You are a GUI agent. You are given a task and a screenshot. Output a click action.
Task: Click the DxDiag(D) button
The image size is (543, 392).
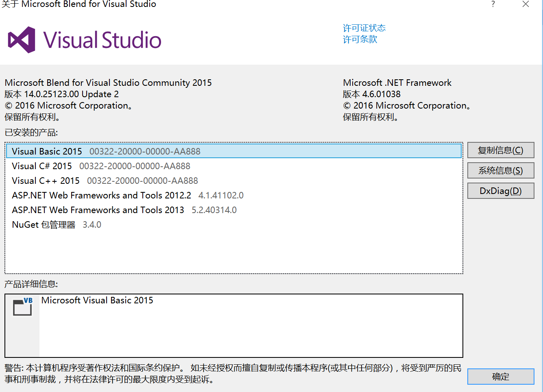click(x=501, y=191)
